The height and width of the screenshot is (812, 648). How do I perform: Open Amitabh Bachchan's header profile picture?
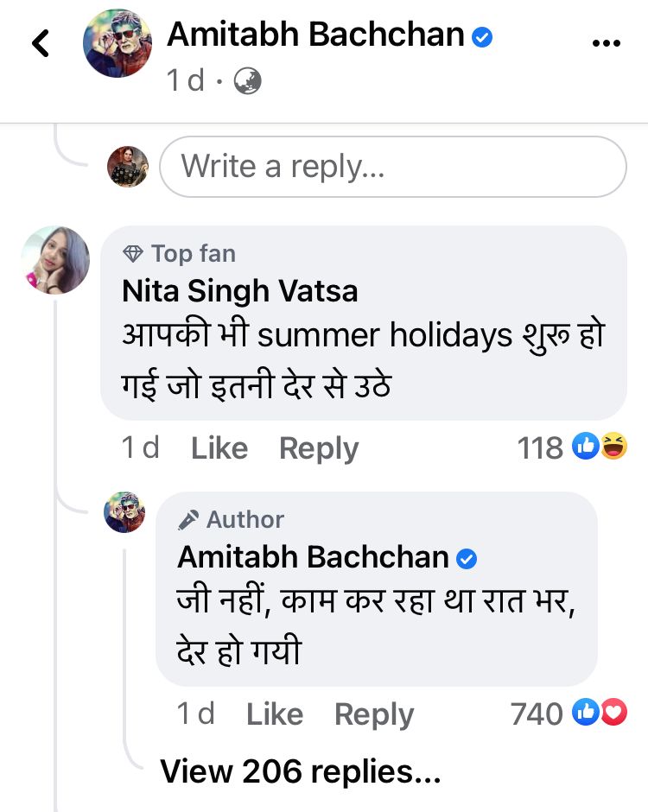pyautogui.click(x=117, y=43)
